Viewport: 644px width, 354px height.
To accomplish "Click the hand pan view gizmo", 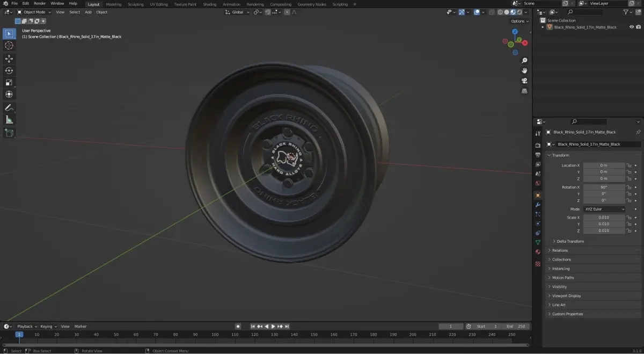I will pos(524,70).
